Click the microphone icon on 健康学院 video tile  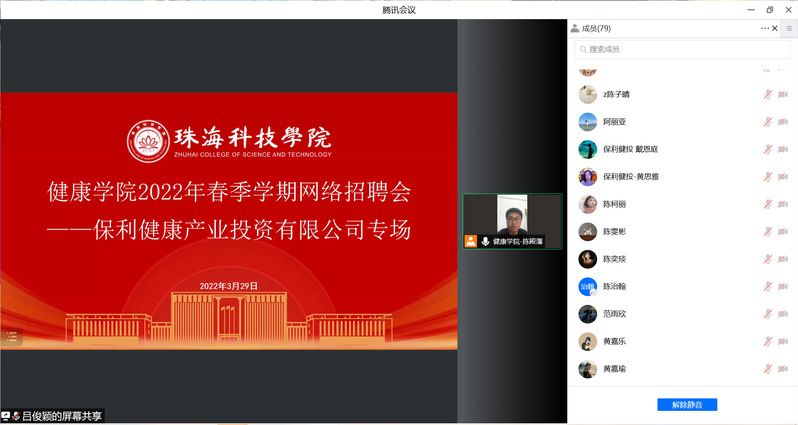pyautogui.click(x=486, y=241)
